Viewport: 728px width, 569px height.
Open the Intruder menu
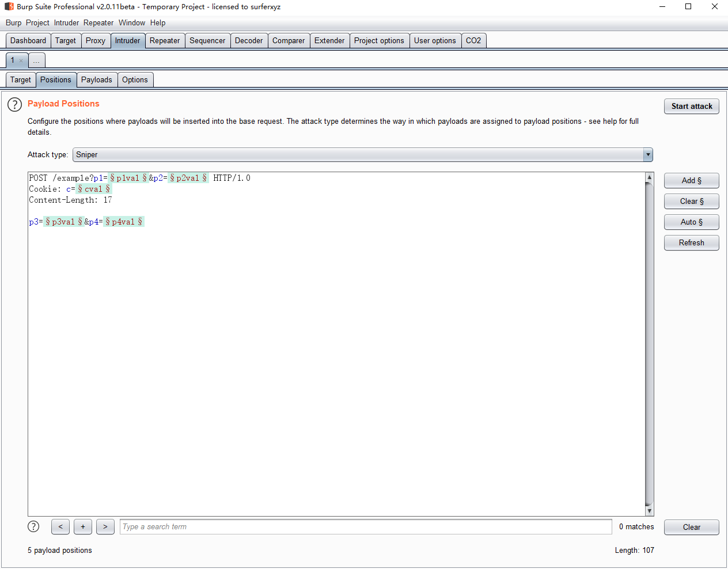66,22
